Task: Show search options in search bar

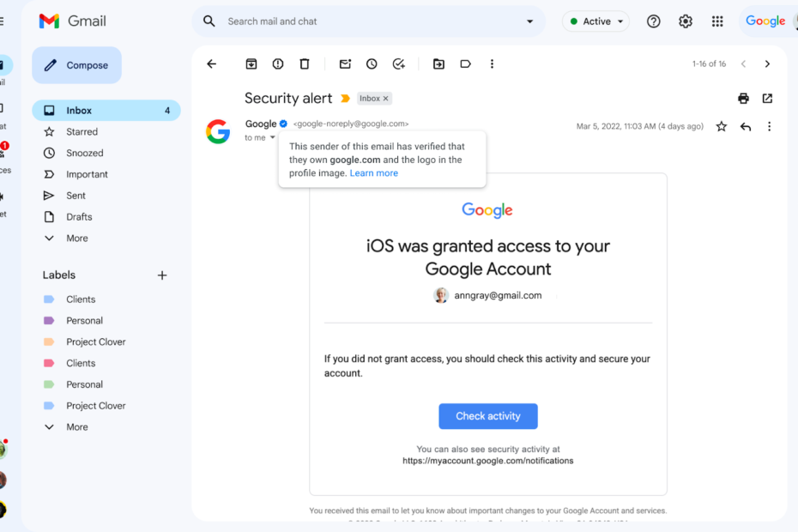Action: point(529,21)
